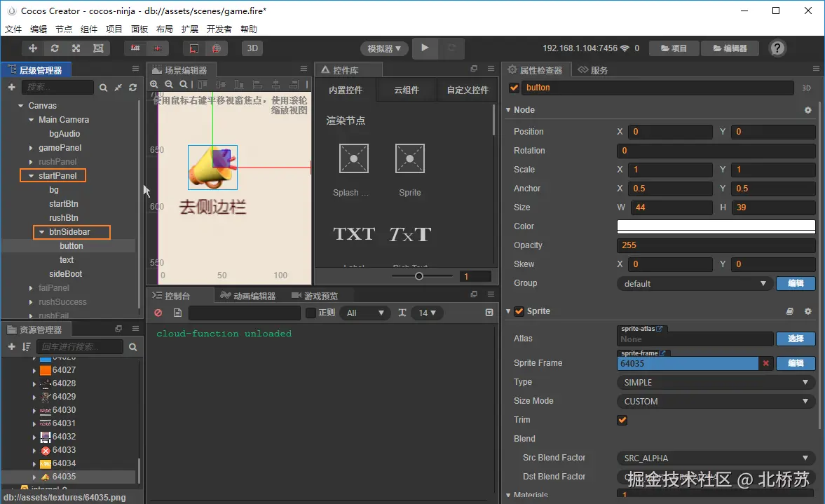Click the Group 编辑 button
This screenshot has width=825, height=504.
point(796,284)
